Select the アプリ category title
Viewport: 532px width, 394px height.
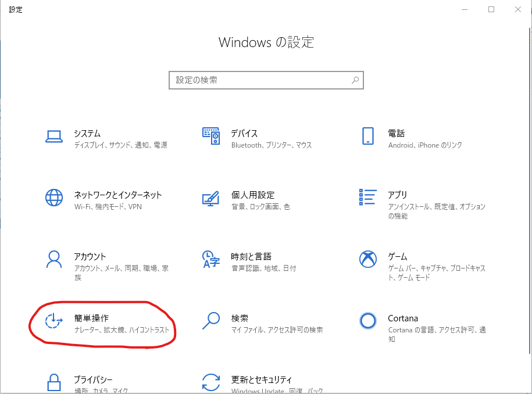(397, 195)
